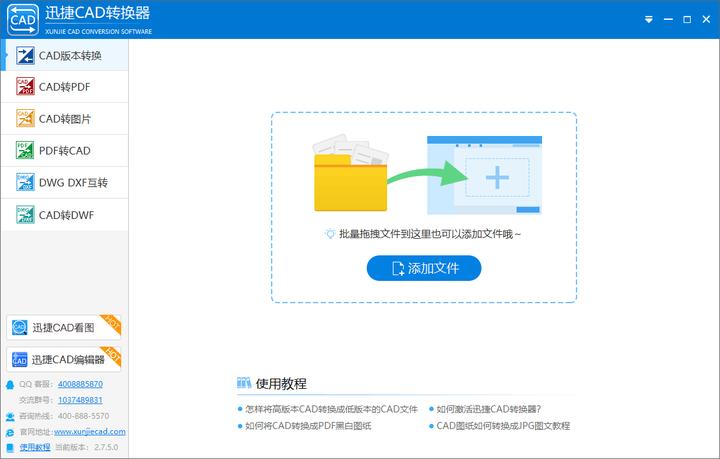Screen dimensions: 720x459
Task: Click the blue DWG DXF icon
Action: point(25,182)
